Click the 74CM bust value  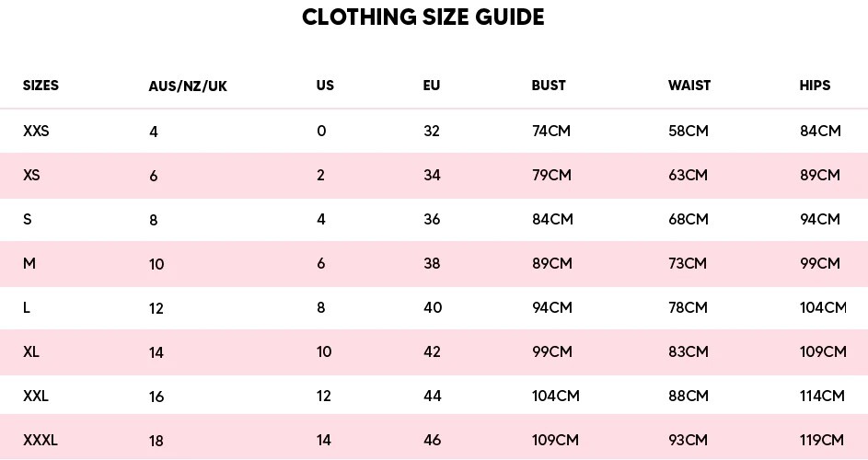(x=551, y=131)
